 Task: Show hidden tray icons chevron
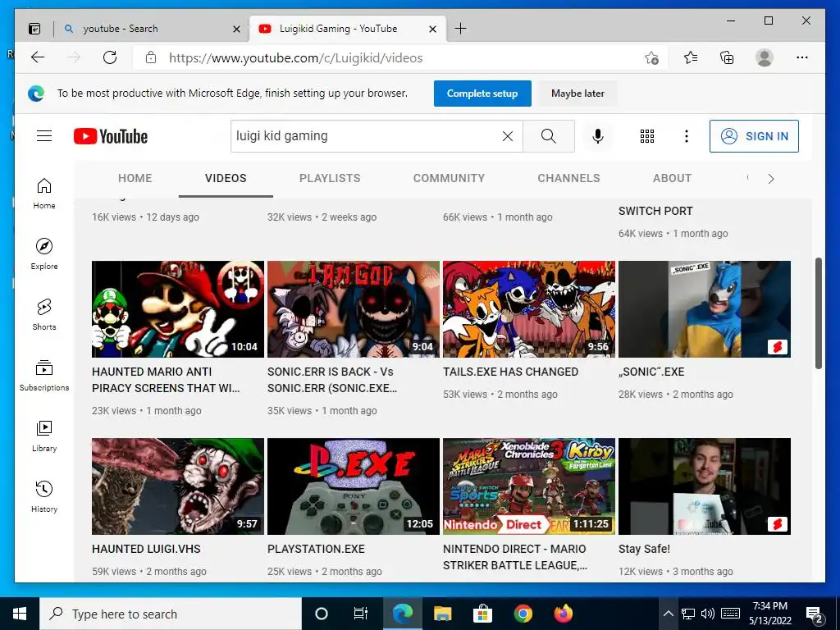[668, 614]
